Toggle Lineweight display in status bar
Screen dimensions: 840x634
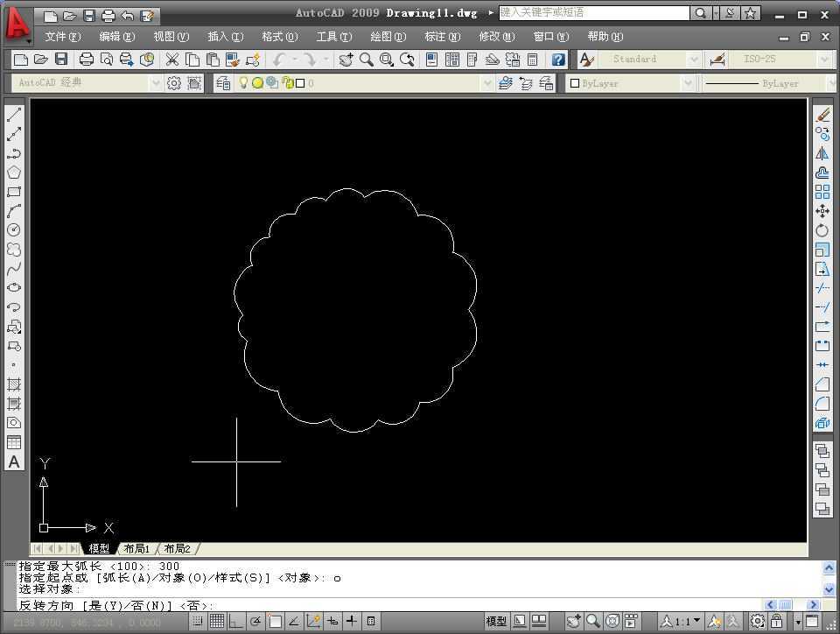pos(352,621)
